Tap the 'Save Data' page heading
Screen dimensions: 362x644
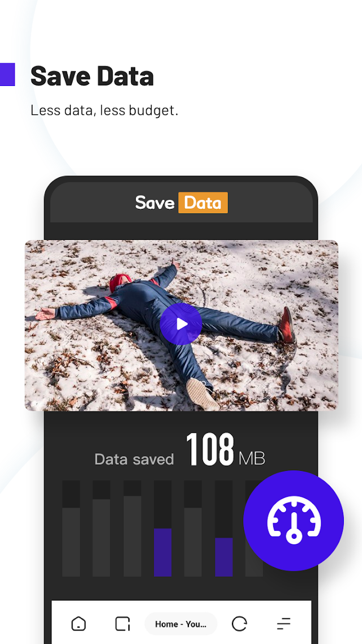92,76
